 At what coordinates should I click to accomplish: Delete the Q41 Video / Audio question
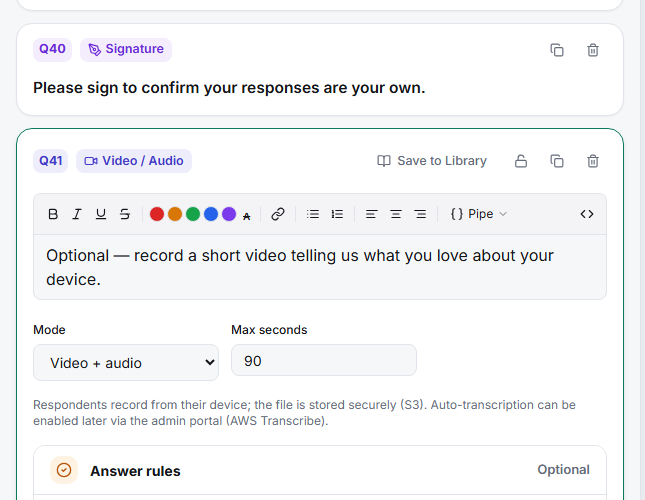point(593,161)
